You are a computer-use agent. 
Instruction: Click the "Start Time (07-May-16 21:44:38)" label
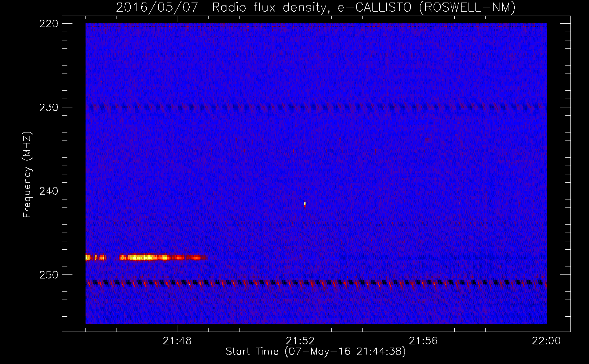[316, 352]
